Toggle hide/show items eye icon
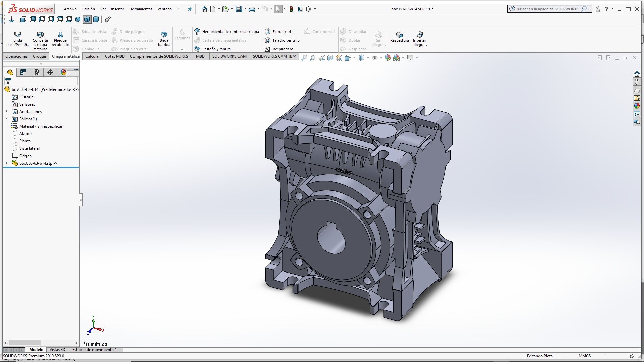This screenshot has height=362, width=644. 375,58
